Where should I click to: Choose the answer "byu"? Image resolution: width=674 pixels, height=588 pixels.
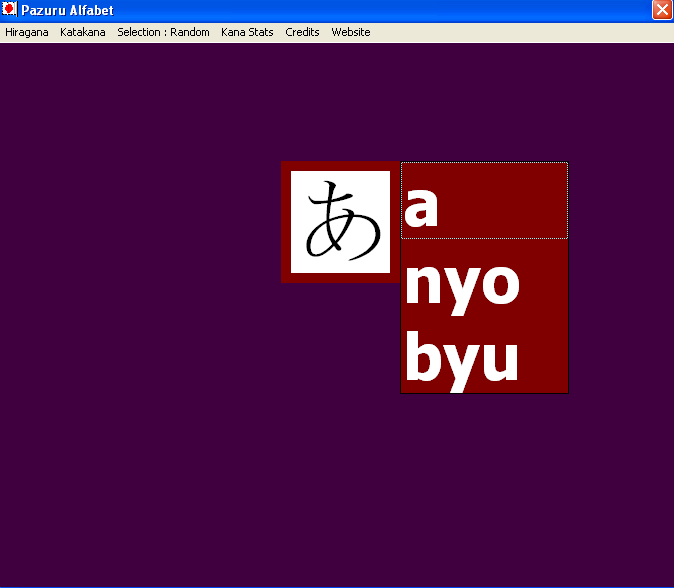coord(484,354)
